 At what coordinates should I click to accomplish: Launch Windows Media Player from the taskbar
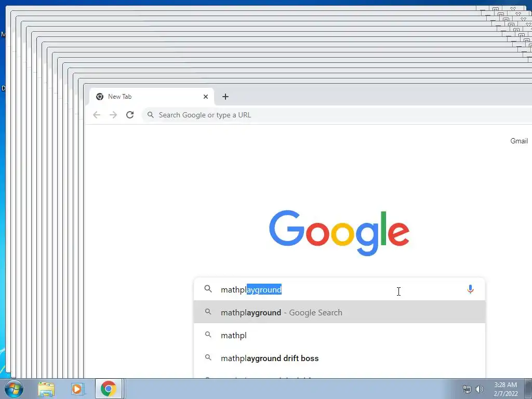(77, 389)
